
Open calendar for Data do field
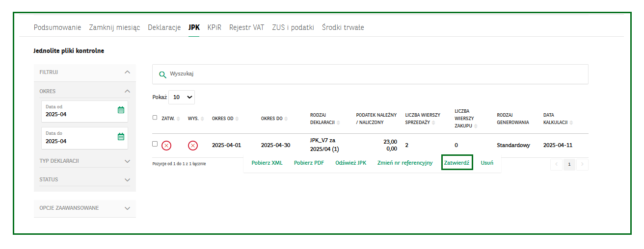coord(121,137)
